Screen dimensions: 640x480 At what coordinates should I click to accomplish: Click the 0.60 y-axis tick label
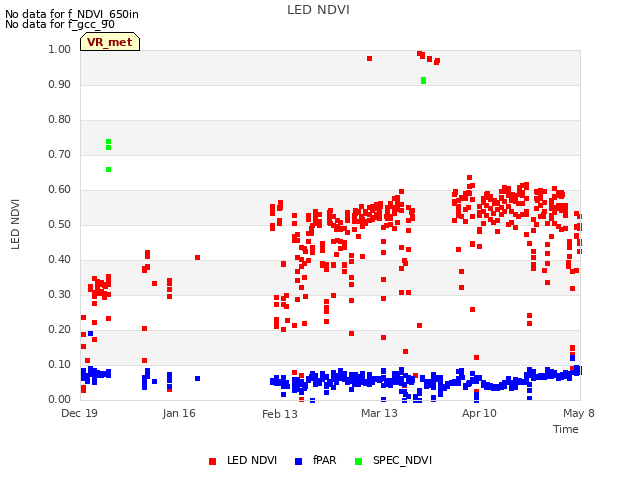[x=59, y=189]
